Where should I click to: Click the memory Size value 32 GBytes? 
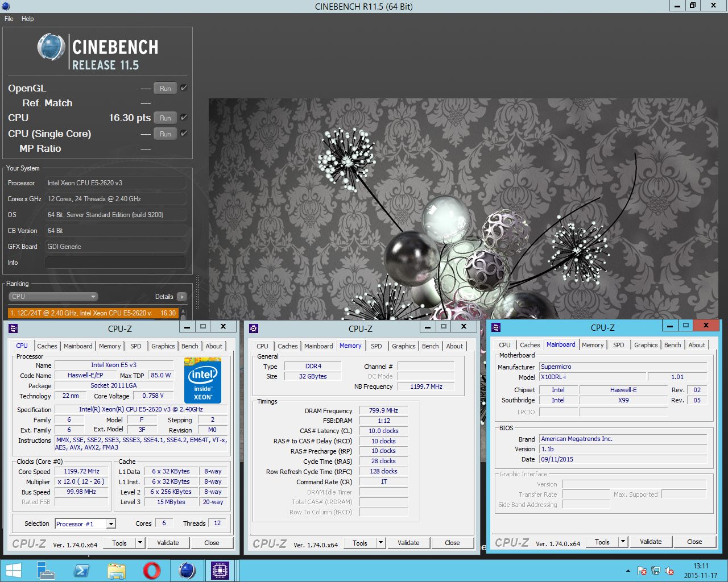point(313,376)
